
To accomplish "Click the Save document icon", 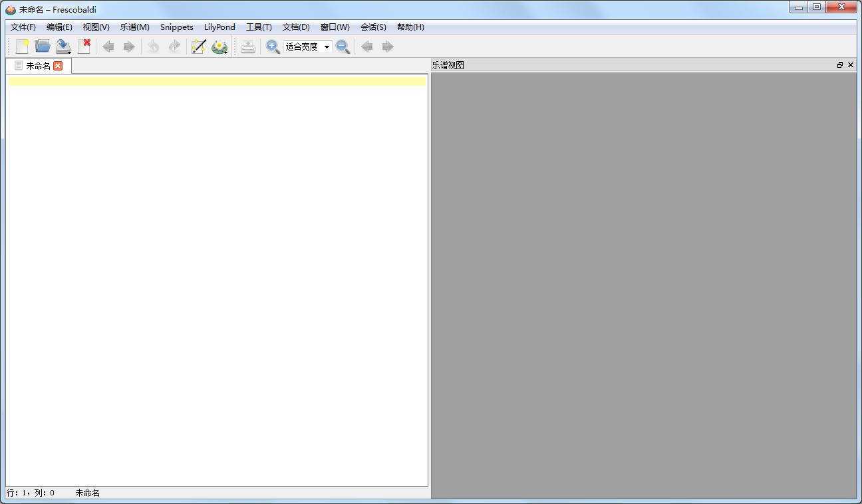I will [63, 47].
